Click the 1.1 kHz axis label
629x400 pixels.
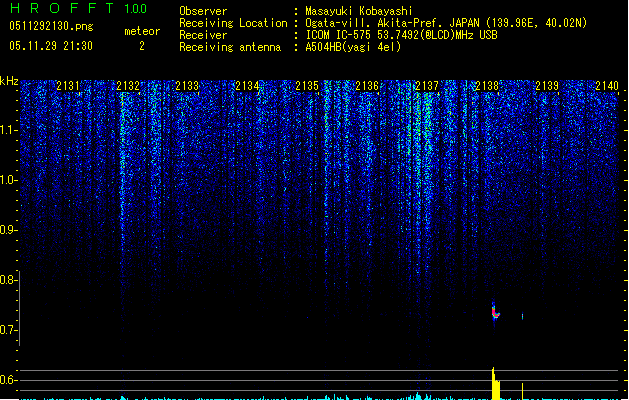8,130
